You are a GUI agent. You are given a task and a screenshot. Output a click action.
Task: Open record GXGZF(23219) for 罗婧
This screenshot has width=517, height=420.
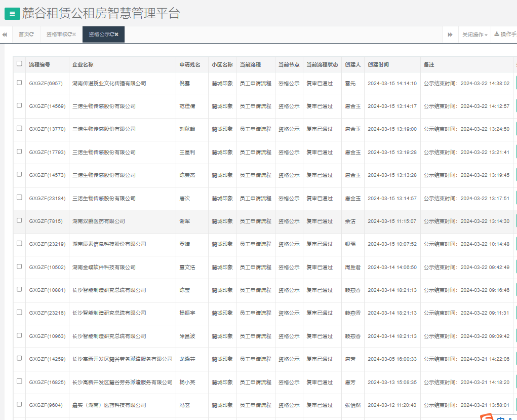coord(47,244)
